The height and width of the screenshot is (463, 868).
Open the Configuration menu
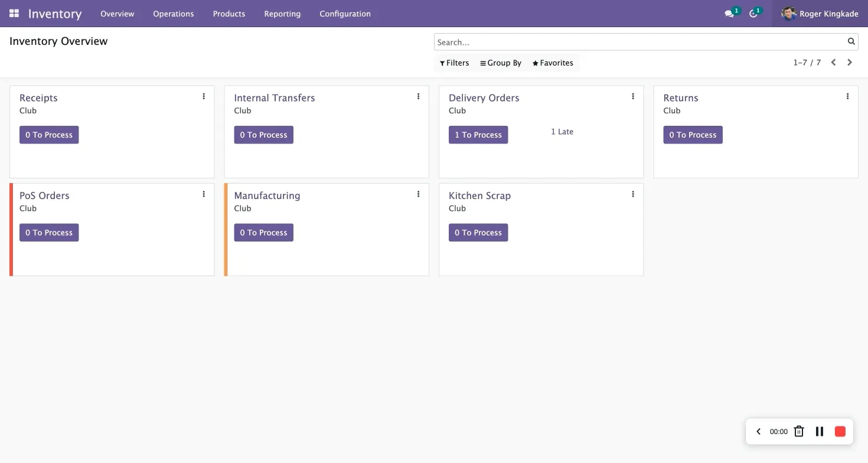[x=345, y=14]
